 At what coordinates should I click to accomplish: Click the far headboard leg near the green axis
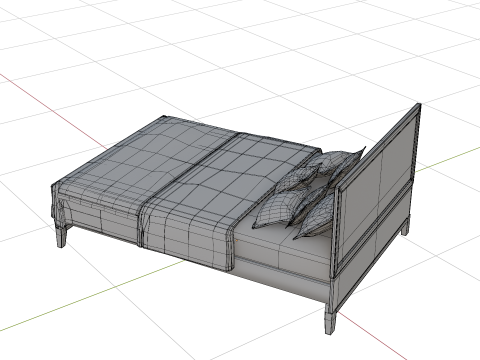[405, 227]
